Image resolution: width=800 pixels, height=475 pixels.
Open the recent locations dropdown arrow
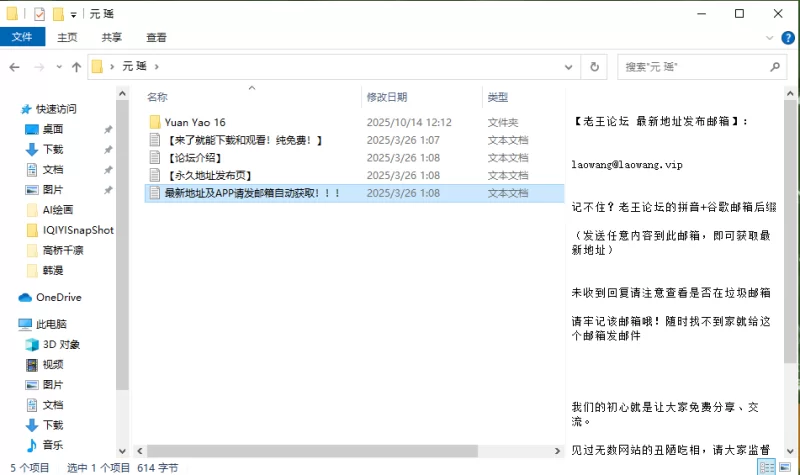click(x=59, y=67)
